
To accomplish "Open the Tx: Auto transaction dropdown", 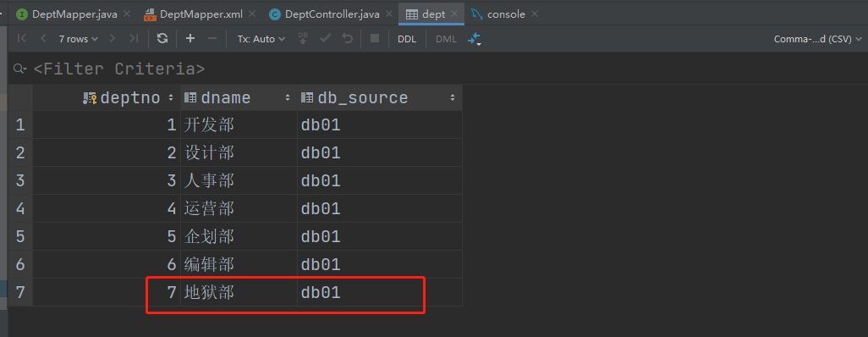I will tap(261, 39).
